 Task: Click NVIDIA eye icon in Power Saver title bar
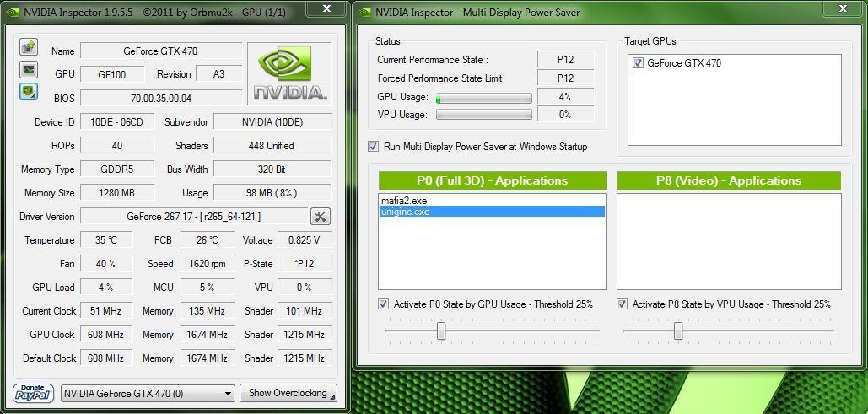364,12
